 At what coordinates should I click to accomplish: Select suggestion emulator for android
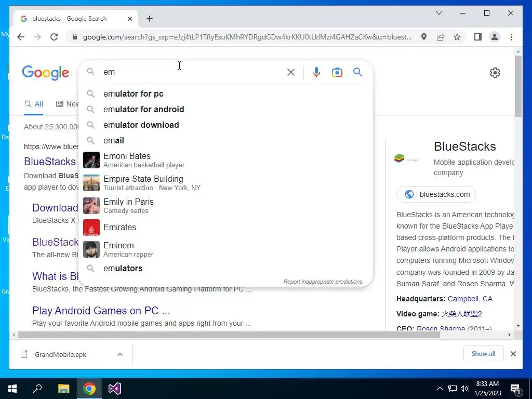tap(225, 109)
